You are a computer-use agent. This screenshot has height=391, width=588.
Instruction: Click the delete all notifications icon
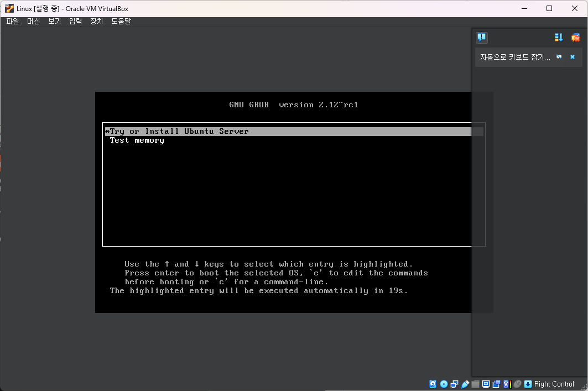(x=575, y=38)
